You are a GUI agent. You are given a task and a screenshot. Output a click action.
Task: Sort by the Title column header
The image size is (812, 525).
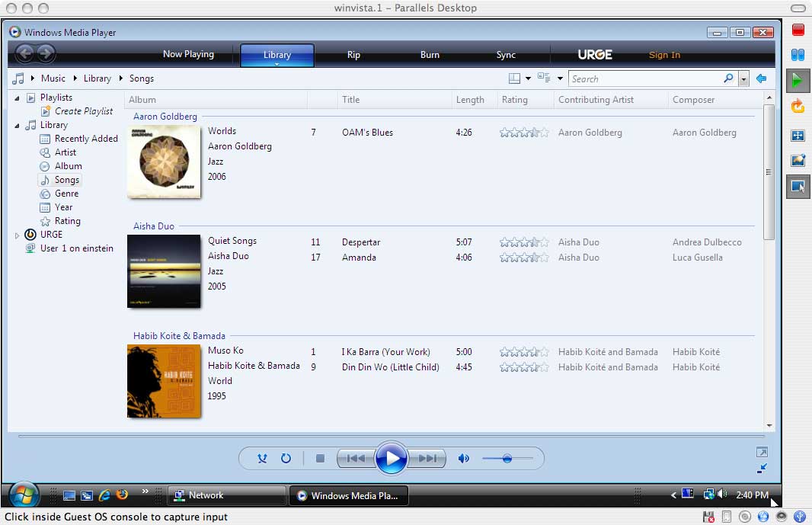pos(350,100)
